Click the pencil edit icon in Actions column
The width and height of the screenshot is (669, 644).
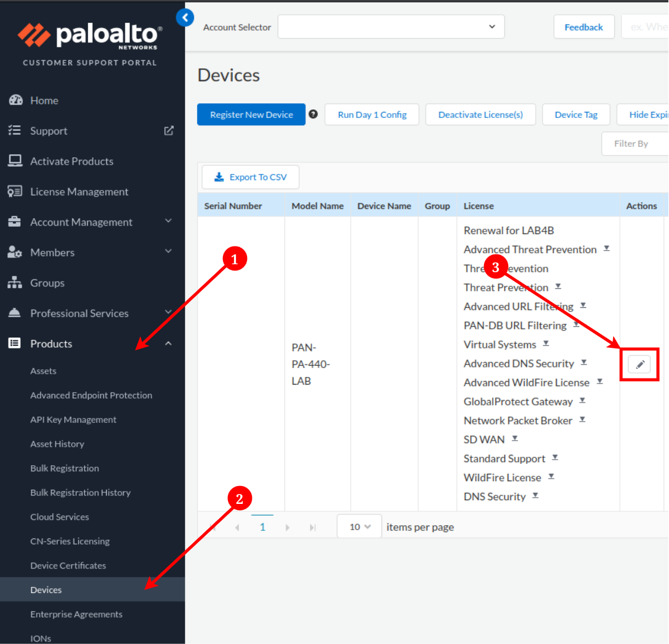639,364
